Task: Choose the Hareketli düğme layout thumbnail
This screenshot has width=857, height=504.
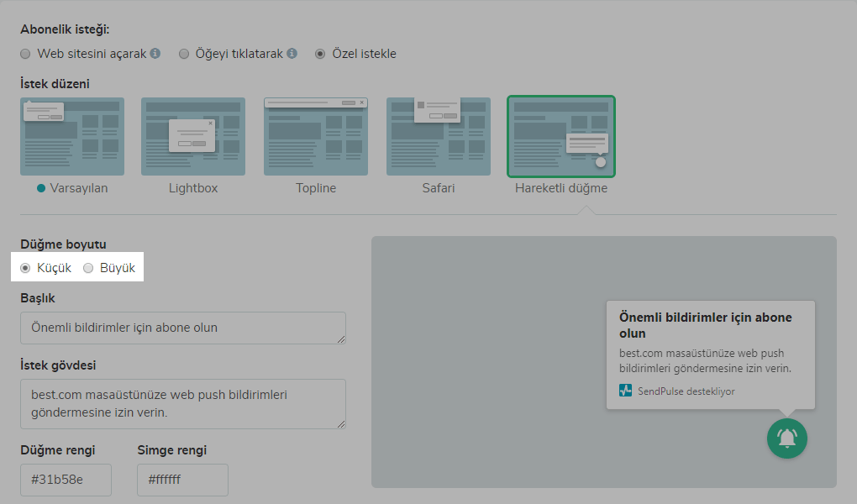Action: coord(561,137)
